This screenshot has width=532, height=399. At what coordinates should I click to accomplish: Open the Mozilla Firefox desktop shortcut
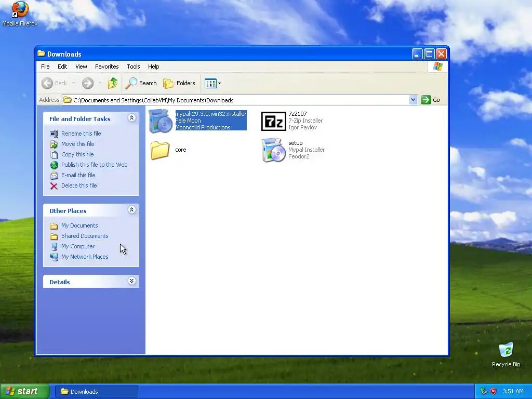(x=20, y=14)
